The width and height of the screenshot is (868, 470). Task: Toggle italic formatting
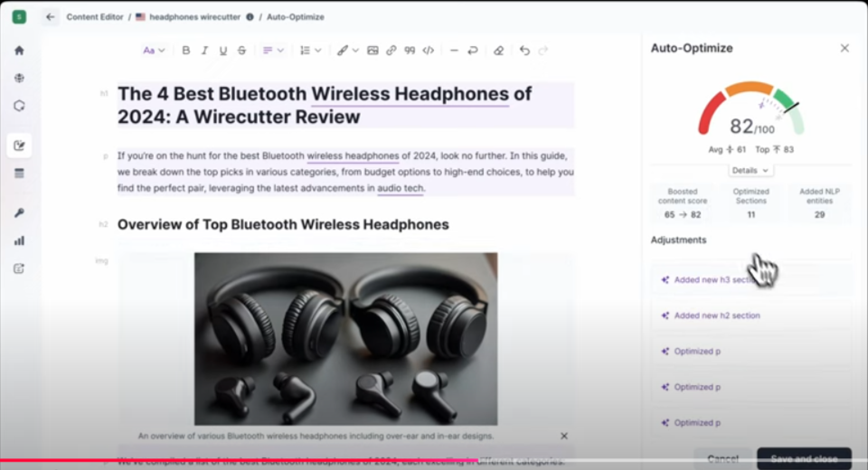coord(204,51)
